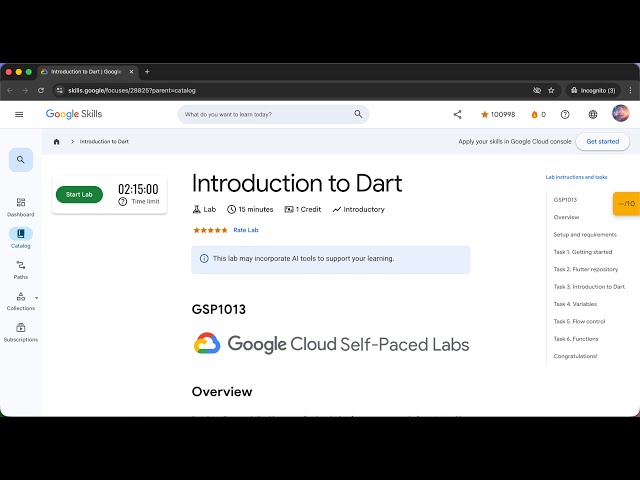Open Catalog in the sidebar

click(21, 238)
